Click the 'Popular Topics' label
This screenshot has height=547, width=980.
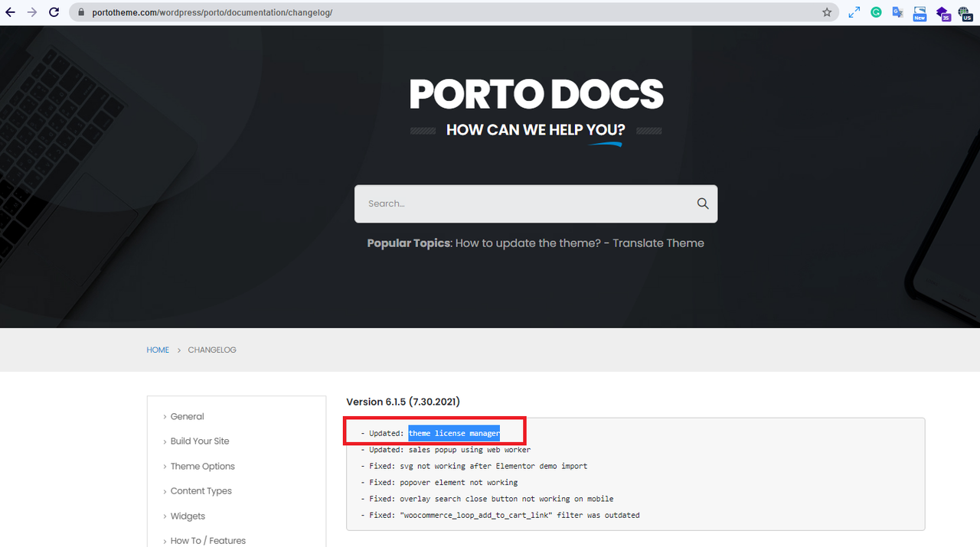pyautogui.click(x=408, y=243)
